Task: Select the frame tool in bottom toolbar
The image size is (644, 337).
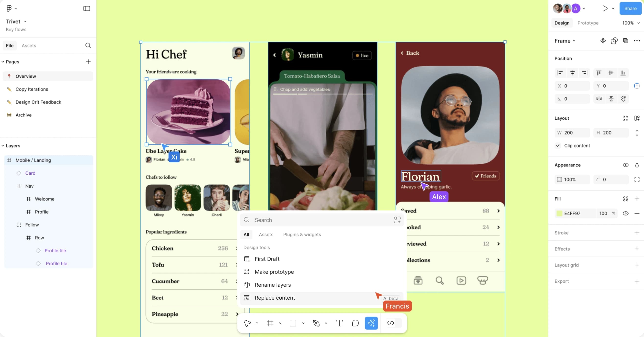Action: [270, 323]
